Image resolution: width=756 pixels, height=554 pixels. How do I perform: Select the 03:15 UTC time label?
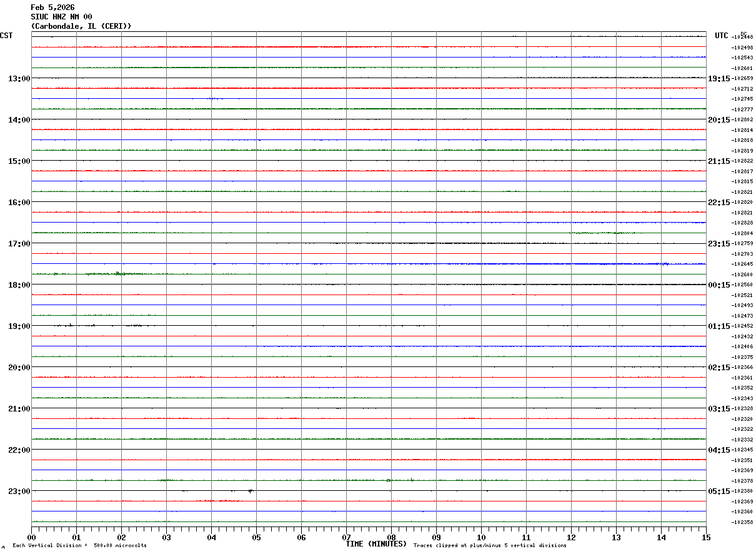719,408
